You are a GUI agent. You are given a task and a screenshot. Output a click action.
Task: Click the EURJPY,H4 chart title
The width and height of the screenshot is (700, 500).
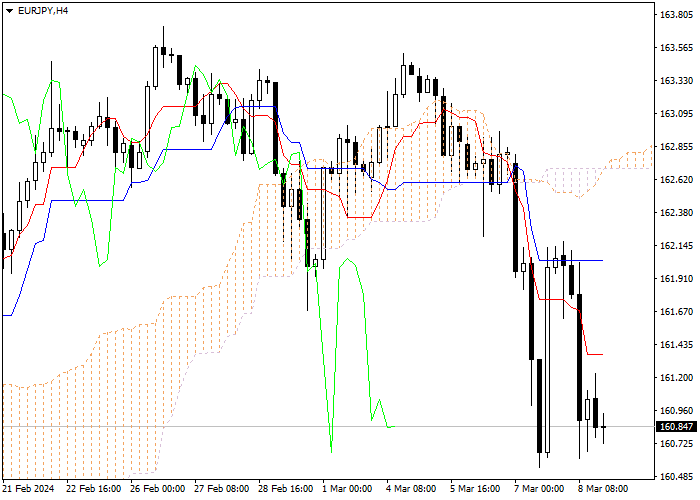pyautogui.click(x=43, y=11)
